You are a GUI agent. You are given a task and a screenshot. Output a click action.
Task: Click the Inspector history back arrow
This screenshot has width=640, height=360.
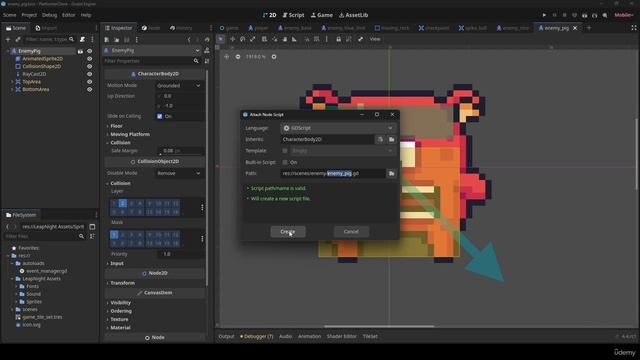click(x=189, y=40)
